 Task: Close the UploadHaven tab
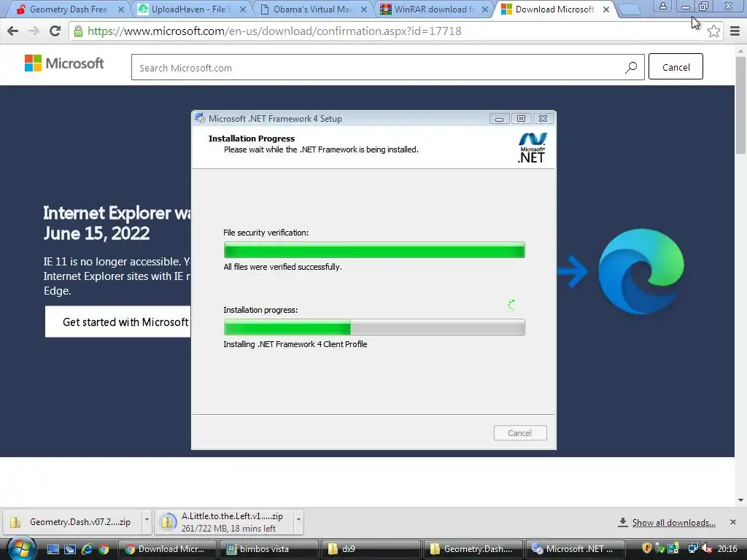(243, 9)
